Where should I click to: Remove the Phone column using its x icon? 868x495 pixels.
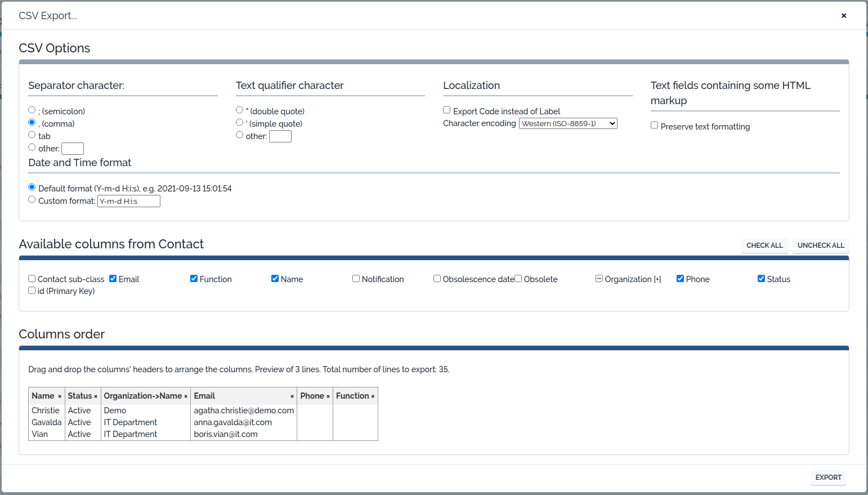point(328,396)
